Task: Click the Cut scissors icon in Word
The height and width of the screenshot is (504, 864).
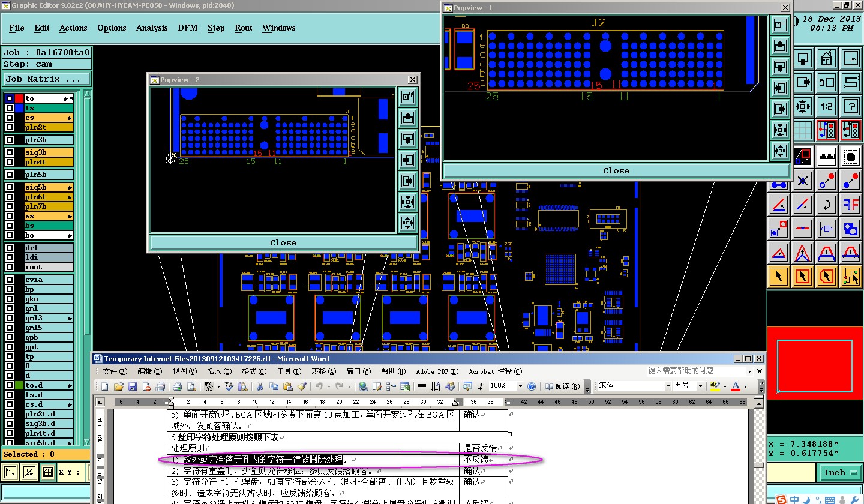Action: (260, 386)
